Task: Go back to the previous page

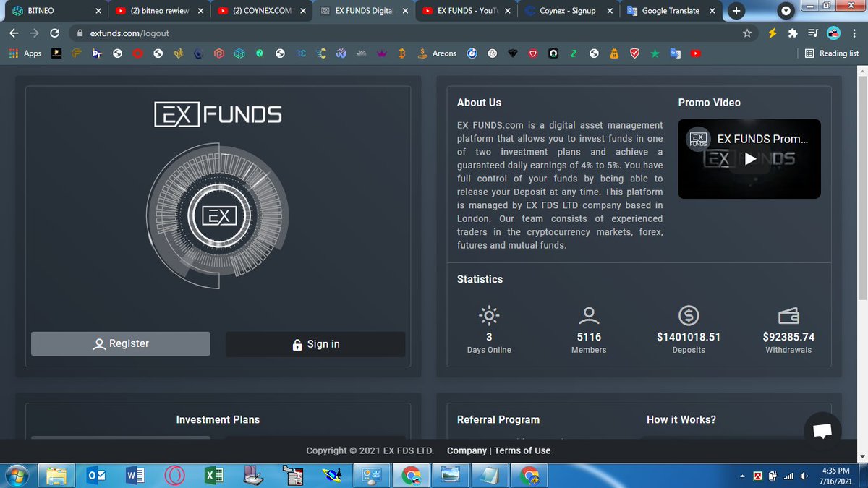Action: [x=14, y=33]
